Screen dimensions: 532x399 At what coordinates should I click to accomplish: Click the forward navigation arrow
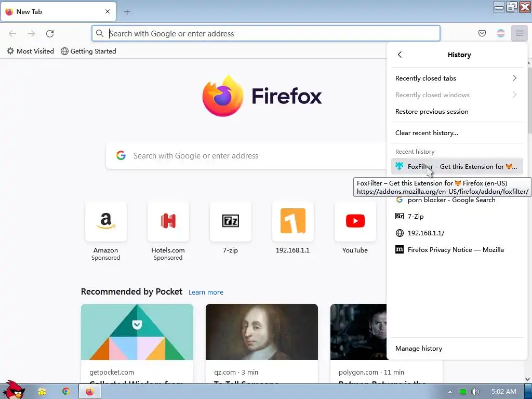point(31,34)
